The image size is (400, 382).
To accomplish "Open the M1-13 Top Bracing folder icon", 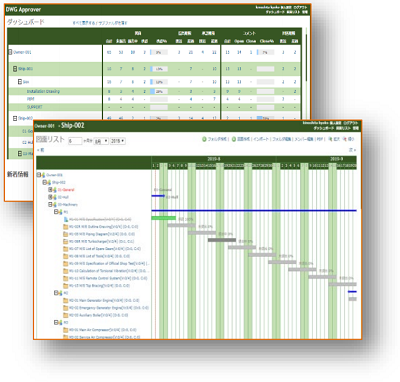I will point(66,286).
